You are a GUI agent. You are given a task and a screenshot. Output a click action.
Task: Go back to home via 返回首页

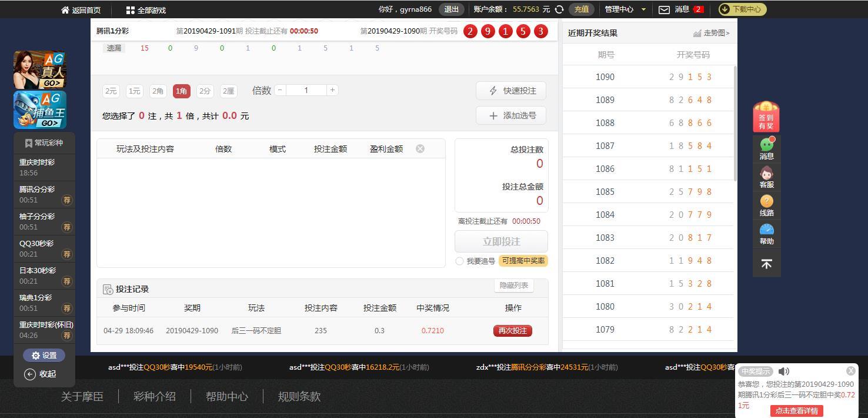pos(81,10)
